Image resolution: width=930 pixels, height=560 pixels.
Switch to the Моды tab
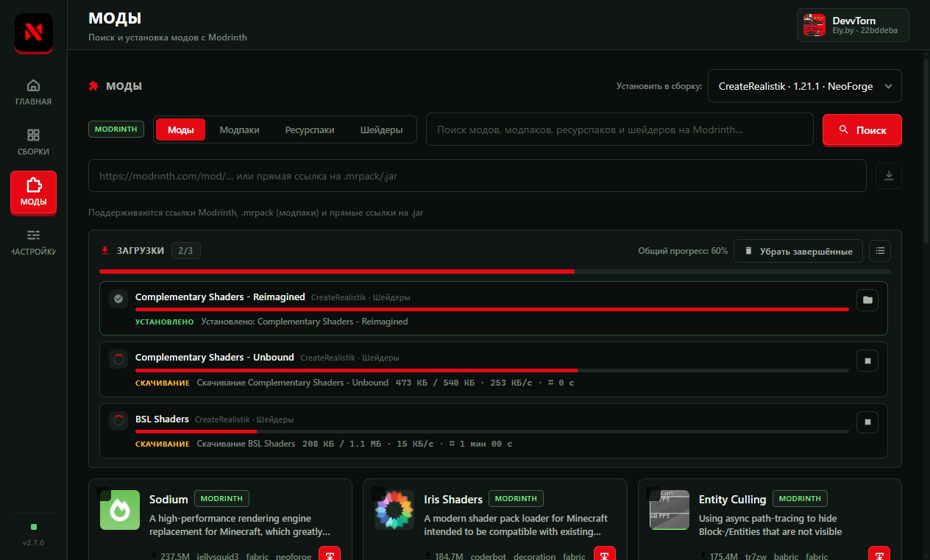pos(181,130)
